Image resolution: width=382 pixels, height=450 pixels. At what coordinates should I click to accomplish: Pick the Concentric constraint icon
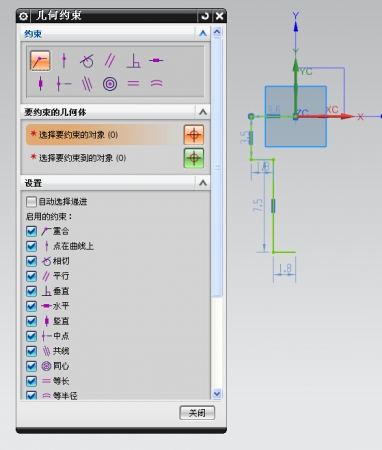(x=110, y=84)
